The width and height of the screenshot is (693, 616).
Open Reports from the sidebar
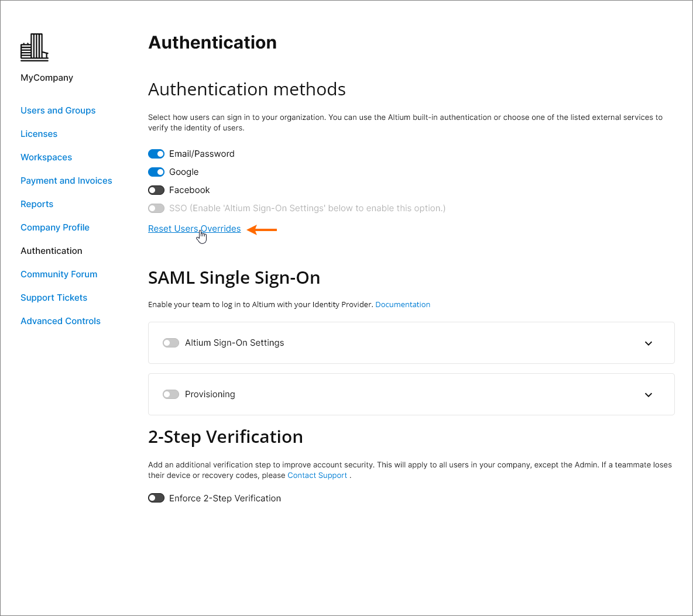tap(37, 204)
